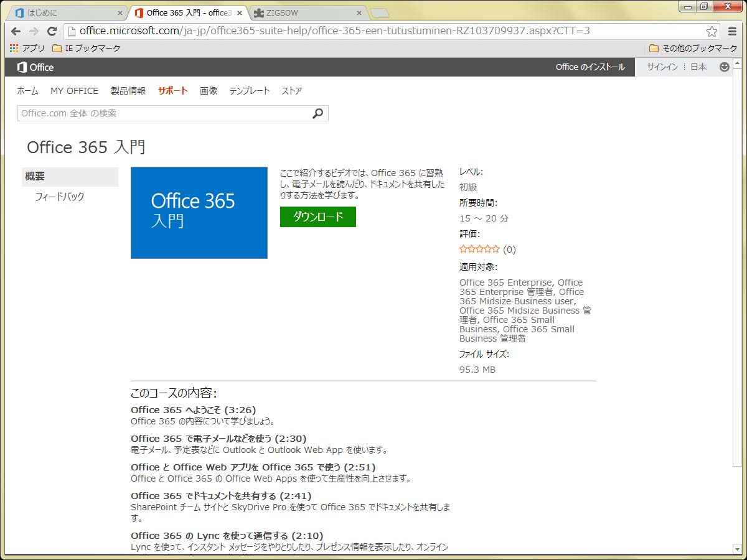Click the browser back arrow
The image size is (747, 560).
(16, 31)
